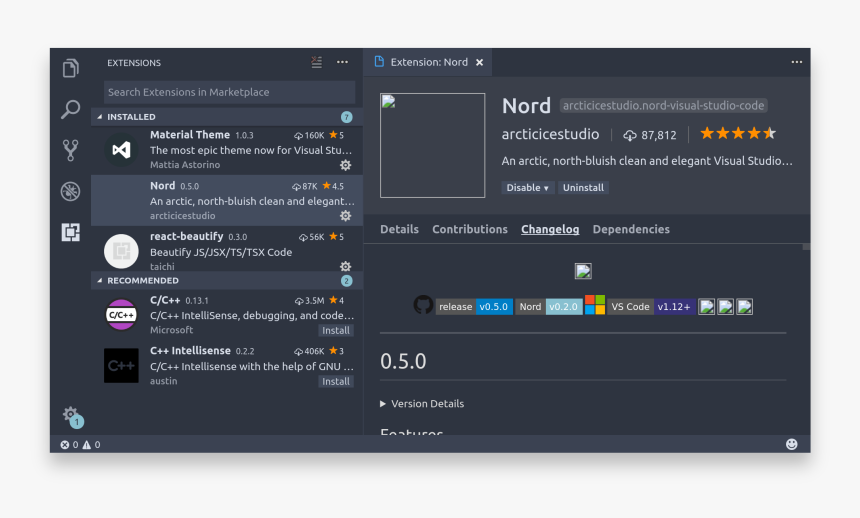Switch to the Dependencies tab
This screenshot has height=518, width=860.
(631, 229)
